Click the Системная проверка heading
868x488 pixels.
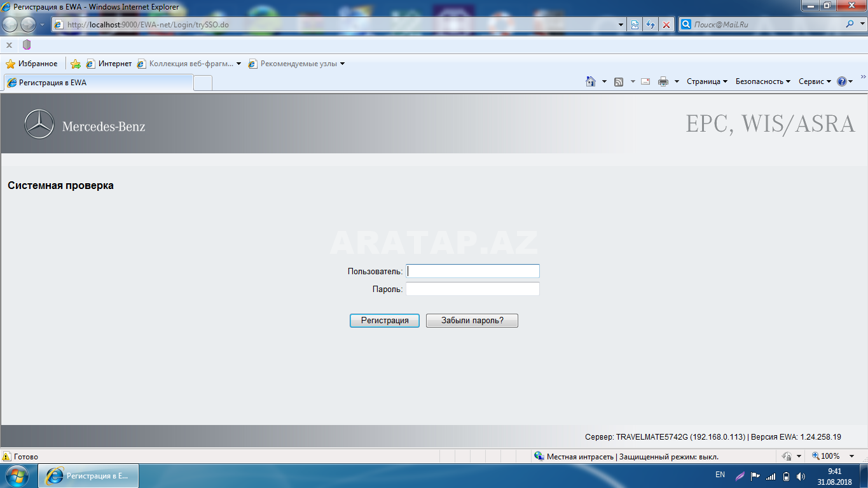(x=60, y=186)
